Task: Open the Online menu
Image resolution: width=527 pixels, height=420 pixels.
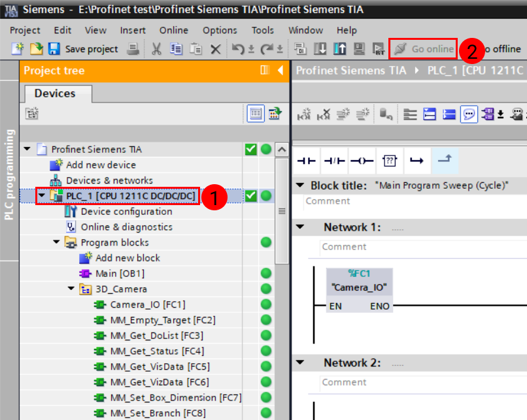Action: tap(173, 30)
